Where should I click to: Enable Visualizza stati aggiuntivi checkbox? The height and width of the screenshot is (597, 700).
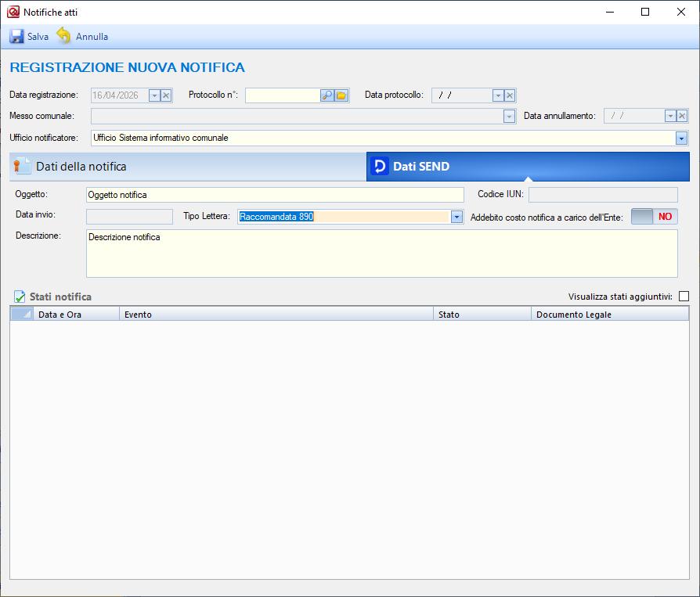coord(684,297)
